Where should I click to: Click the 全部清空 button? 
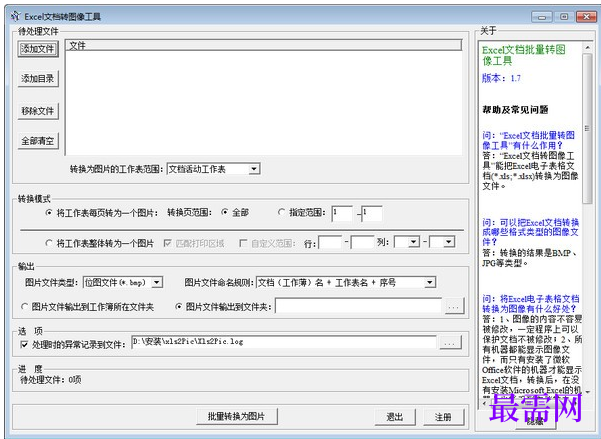click(38, 141)
